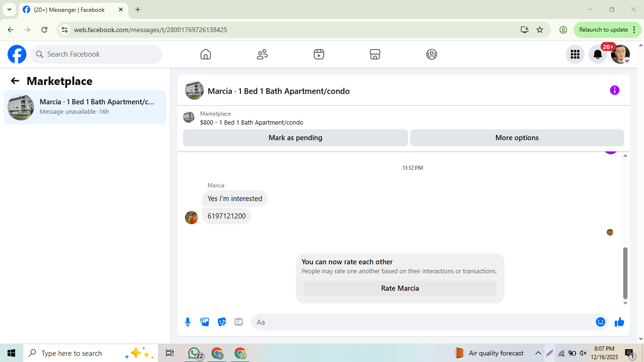Image resolution: width=644 pixels, height=362 pixels.
Task: Open the More options menu
Action: [x=517, y=138]
